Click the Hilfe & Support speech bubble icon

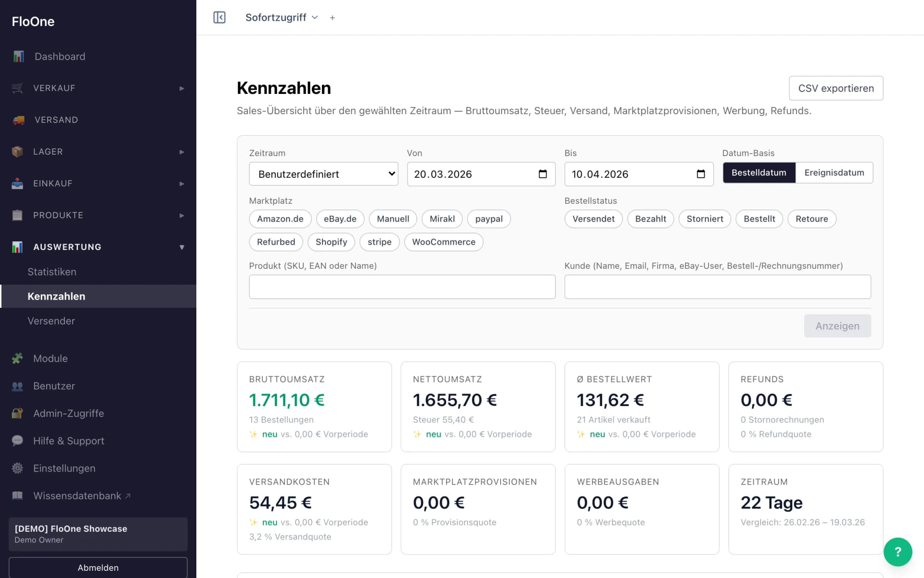pyautogui.click(x=17, y=441)
